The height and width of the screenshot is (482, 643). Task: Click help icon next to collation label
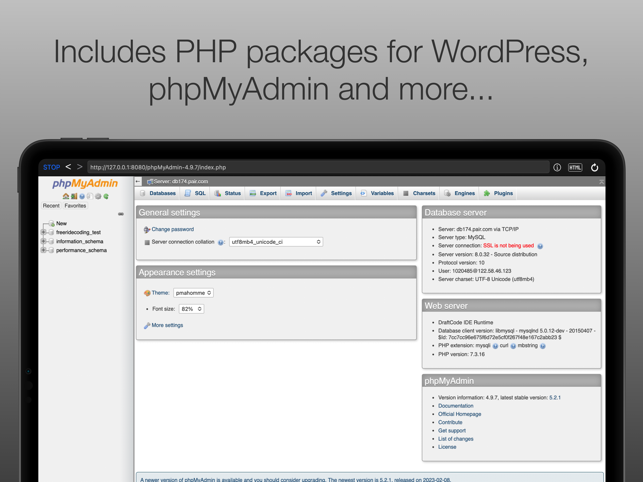point(221,242)
